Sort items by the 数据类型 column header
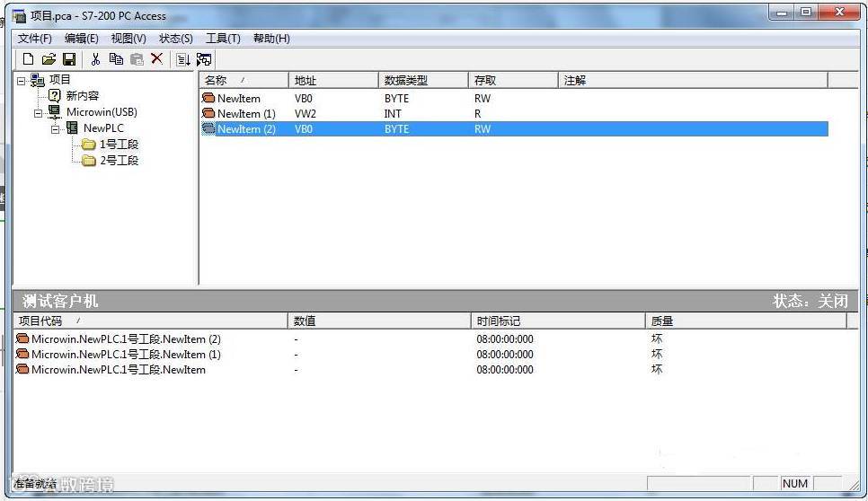Viewport: 868px width, 501px height. coord(423,80)
